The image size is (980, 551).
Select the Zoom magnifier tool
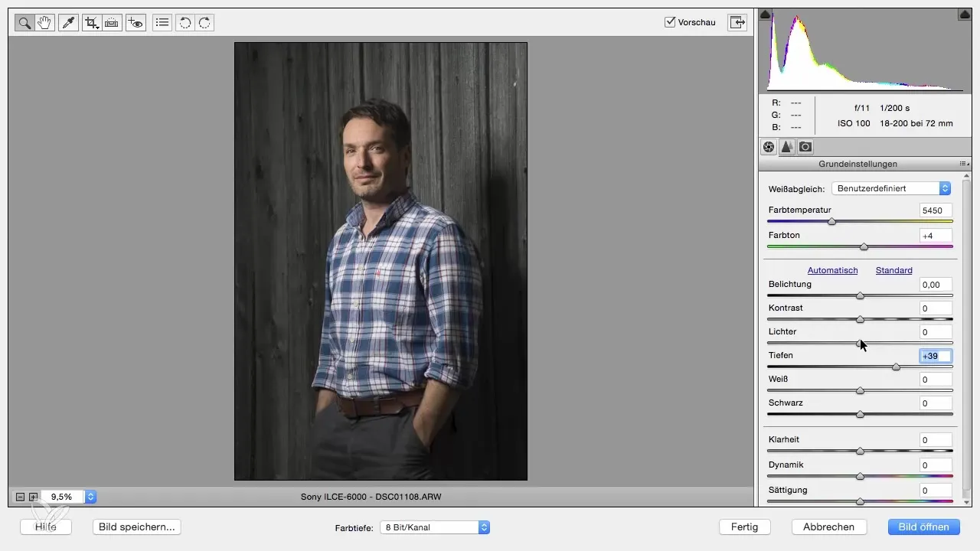tap(24, 23)
